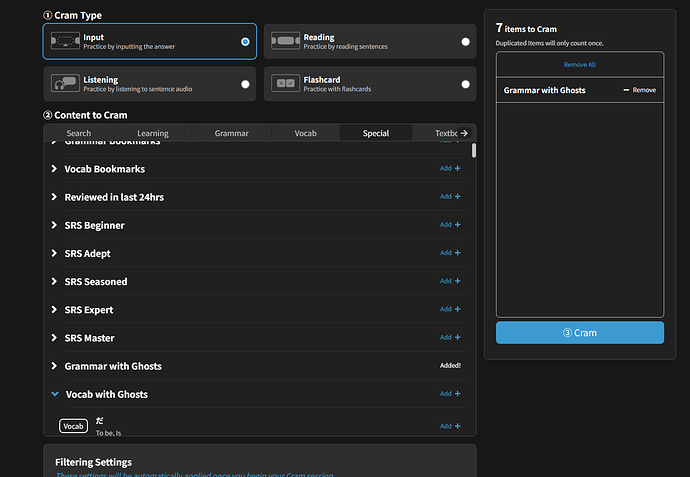Add SRS Master to cram
Image resolution: width=690 pixels, height=477 pixels.
(x=450, y=337)
